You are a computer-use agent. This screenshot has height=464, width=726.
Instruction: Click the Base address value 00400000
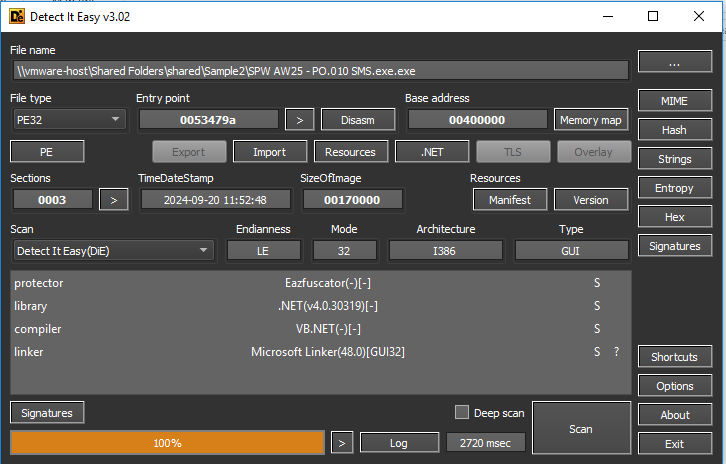pos(477,120)
